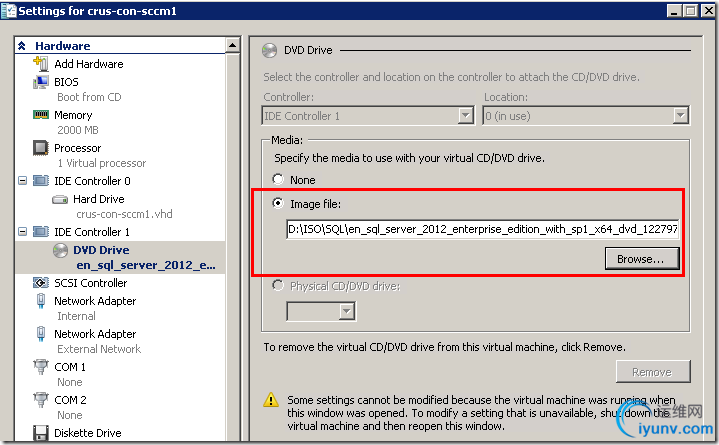Click the COM 1 port icon
The image size is (719, 445).
[41, 367]
